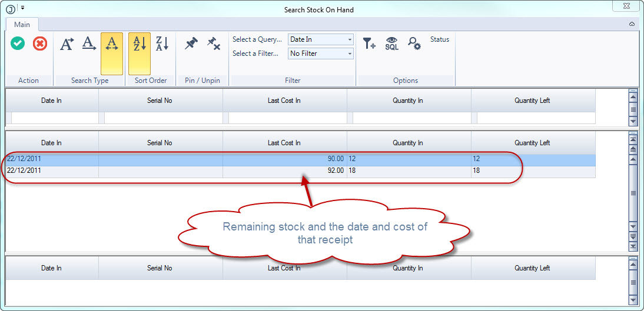
Task: Click Last Cost In header above filter boxes
Action: (284, 100)
